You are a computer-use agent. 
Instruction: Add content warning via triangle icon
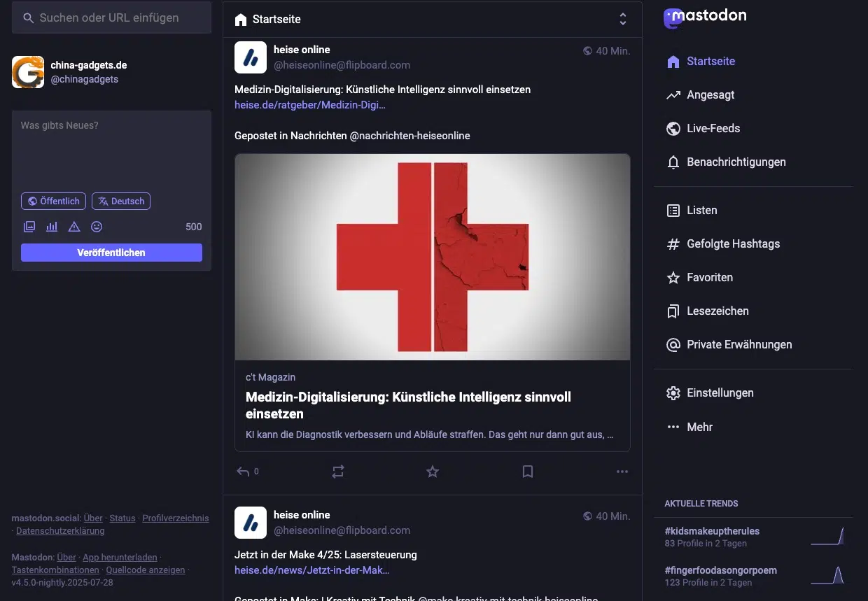74,227
